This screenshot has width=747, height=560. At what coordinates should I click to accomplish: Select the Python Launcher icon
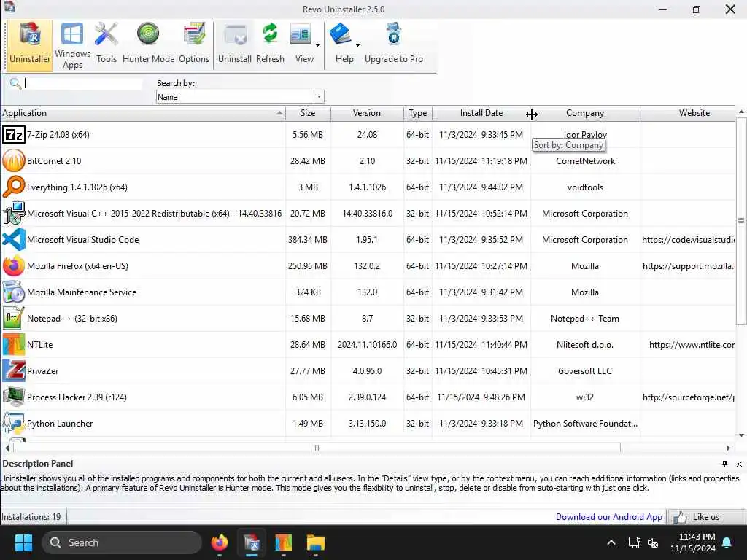click(13, 423)
